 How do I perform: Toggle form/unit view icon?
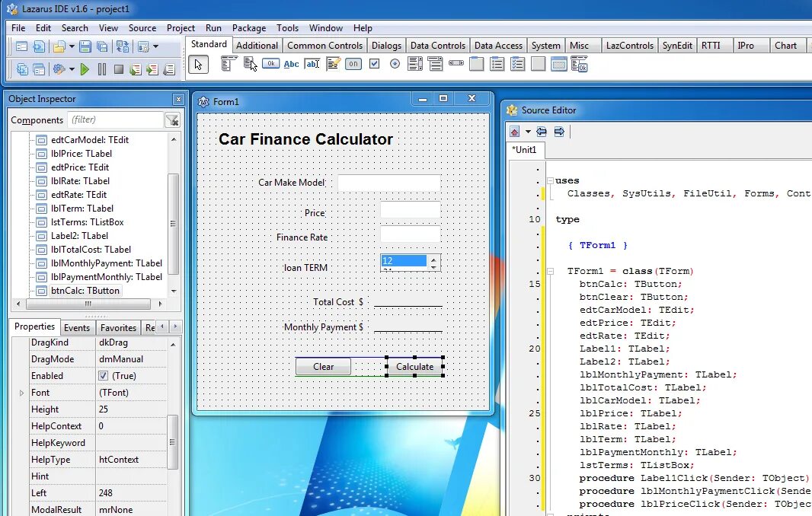(x=123, y=47)
